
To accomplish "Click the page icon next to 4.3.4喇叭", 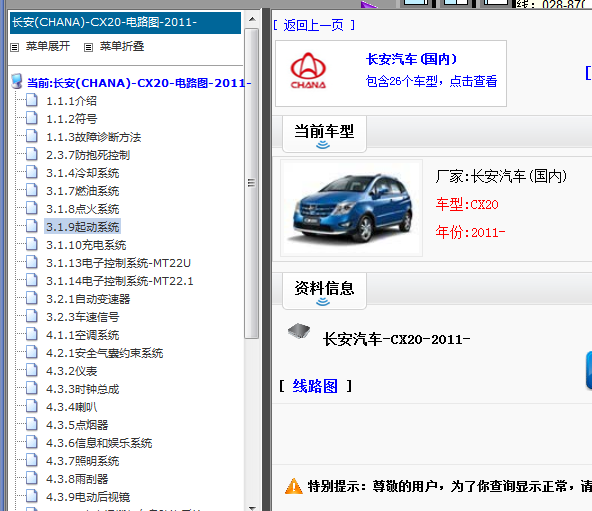I will point(32,406).
